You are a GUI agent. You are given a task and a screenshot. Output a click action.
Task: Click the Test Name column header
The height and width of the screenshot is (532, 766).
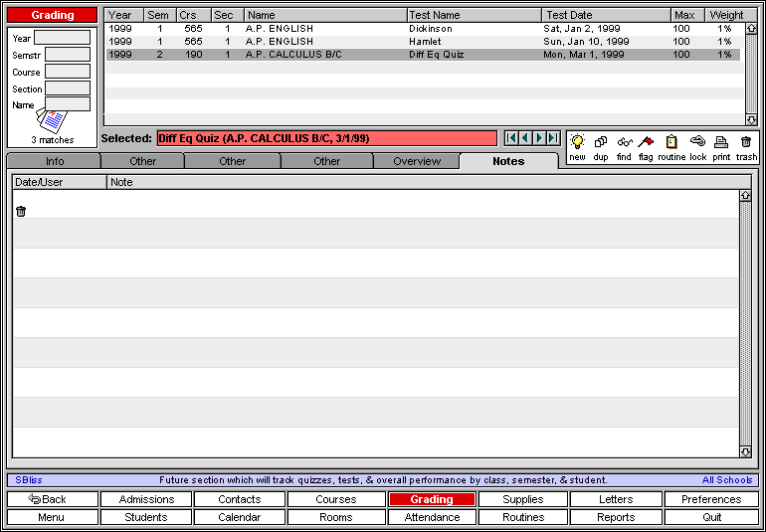[x=475, y=15]
